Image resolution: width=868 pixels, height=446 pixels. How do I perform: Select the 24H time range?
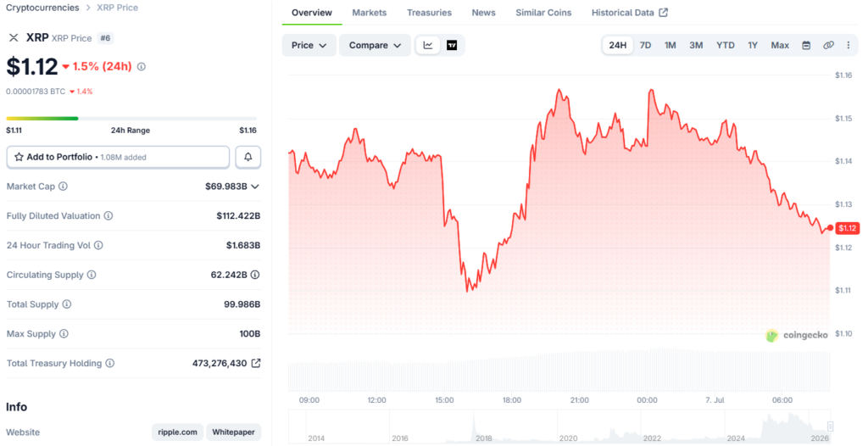(618, 46)
